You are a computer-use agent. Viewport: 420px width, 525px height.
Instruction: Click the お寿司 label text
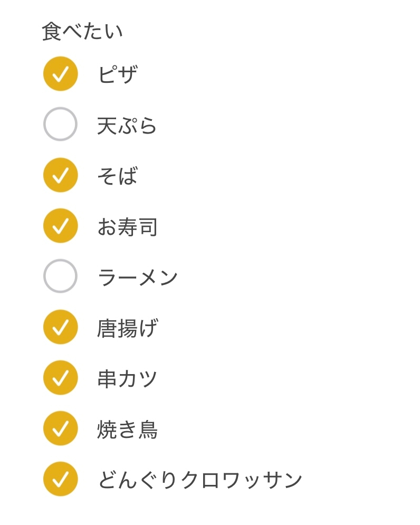(x=127, y=227)
